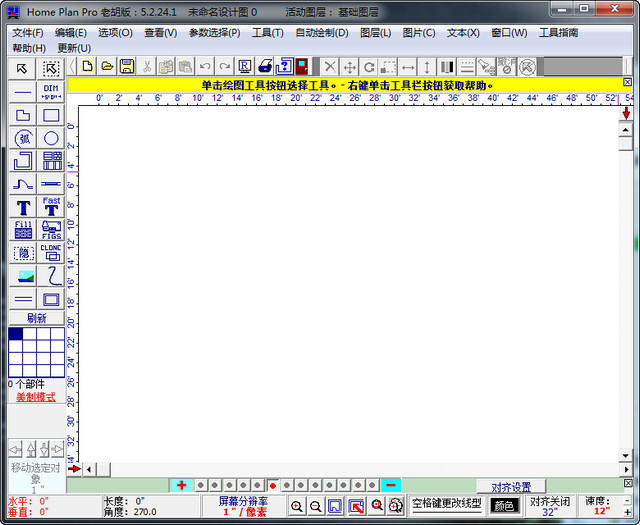Click the 空格键更改线型 line type box

(447, 505)
